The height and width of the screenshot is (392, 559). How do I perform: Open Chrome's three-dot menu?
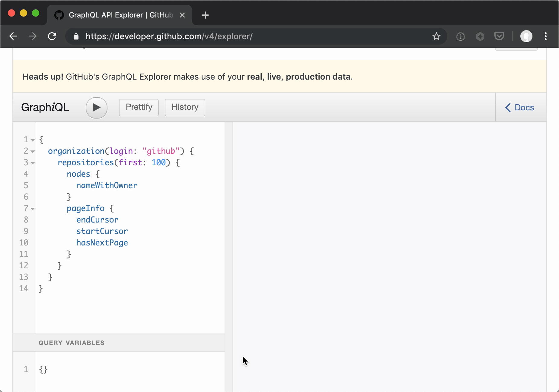tap(545, 36)
